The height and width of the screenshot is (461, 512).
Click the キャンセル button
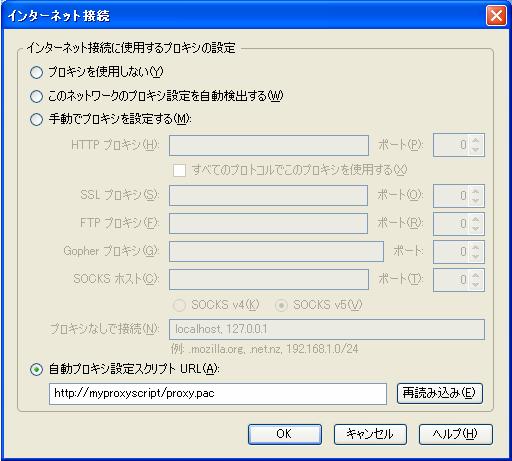[370, 434]
